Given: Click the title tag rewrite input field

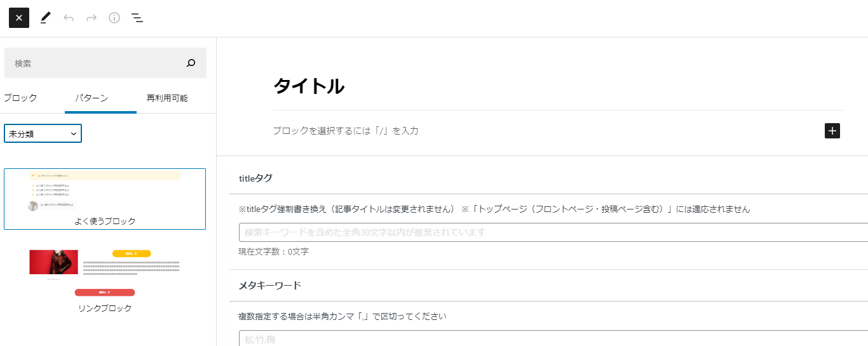Looking at the screenshot, I should (x=553, y=232).
